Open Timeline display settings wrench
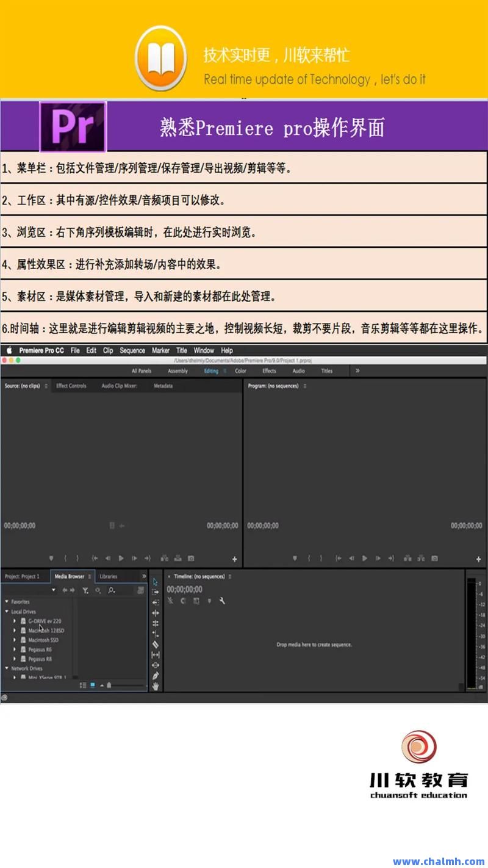 pos(222,601)
